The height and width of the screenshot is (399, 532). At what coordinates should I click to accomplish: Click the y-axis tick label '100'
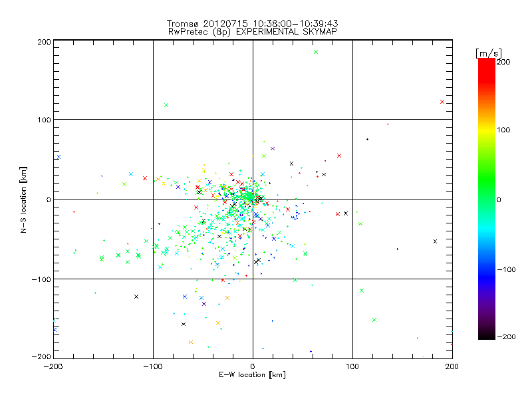click(x=44, y=120)
